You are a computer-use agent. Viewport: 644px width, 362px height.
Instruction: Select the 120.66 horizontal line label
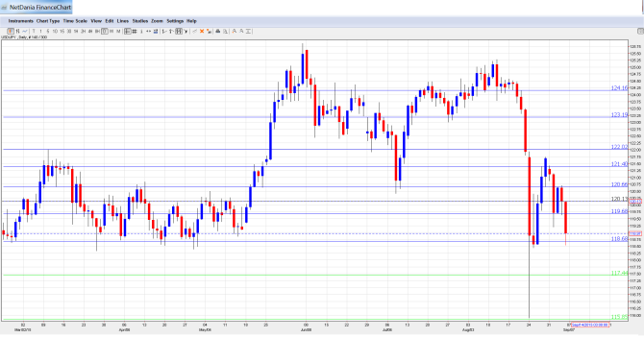click(619, 184)
